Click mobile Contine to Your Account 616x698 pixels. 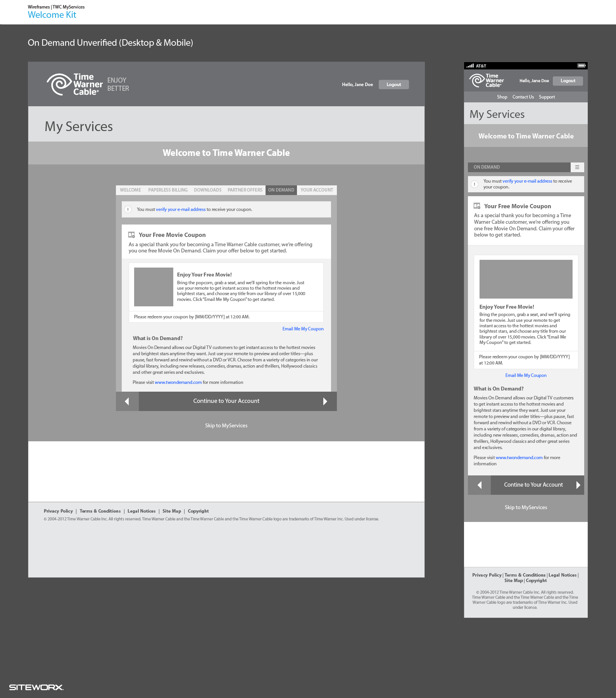click(x=533, y=485)
